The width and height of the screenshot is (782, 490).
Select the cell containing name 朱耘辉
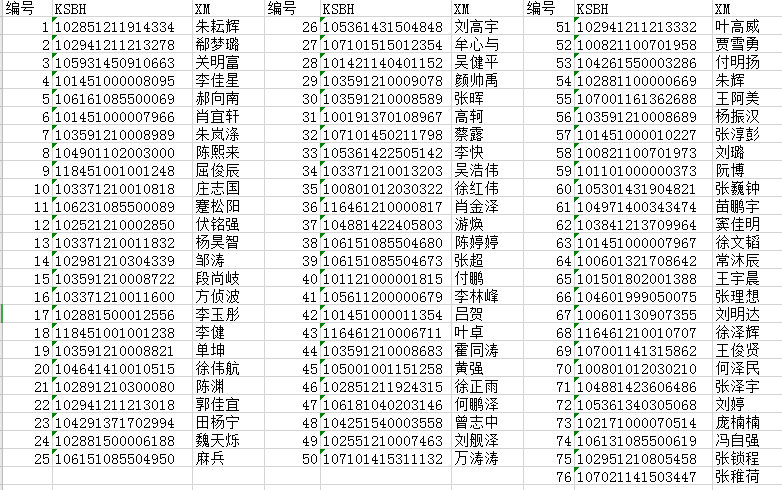[x=218, y=27]
